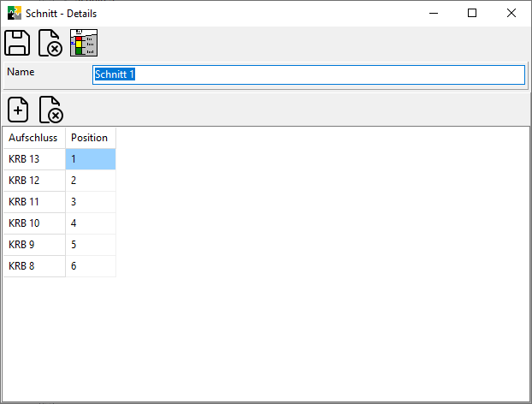Viewport: 532px width, 404px height.
Task: Select the KRB 13 row
Action: pyautogui.click(x=33, y=159)
